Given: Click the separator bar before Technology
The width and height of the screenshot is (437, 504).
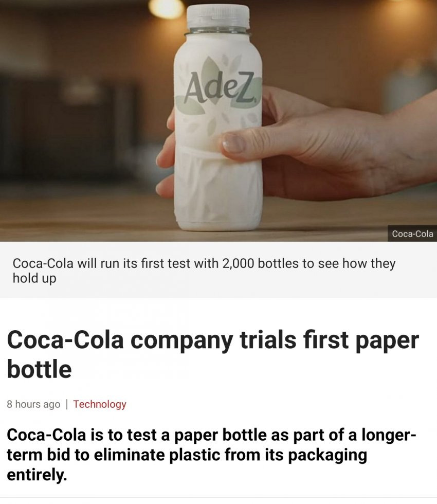Looking at the screenshot, I should pyautogui.click(x=67, y=404).
